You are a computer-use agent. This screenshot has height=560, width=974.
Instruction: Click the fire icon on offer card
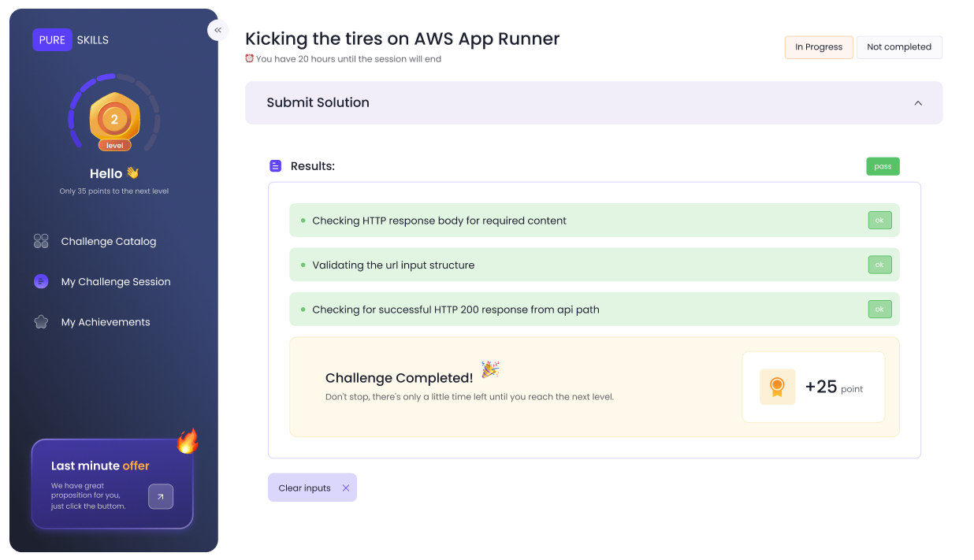coord(187,441)
